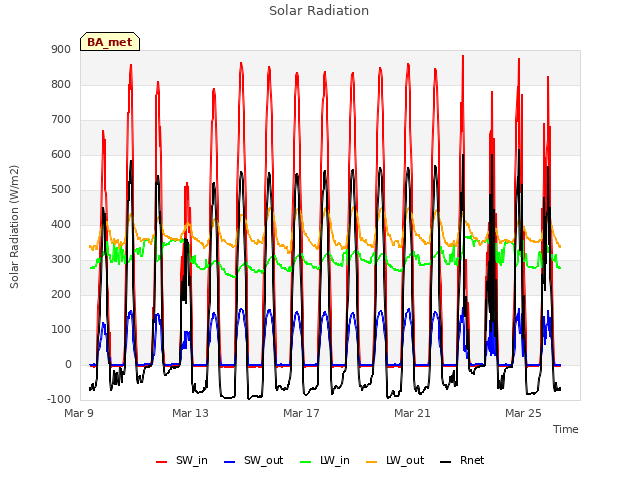The image size is (640, 480).
Task: Click the 300 y-axis tick label
Action: point(61,260)
